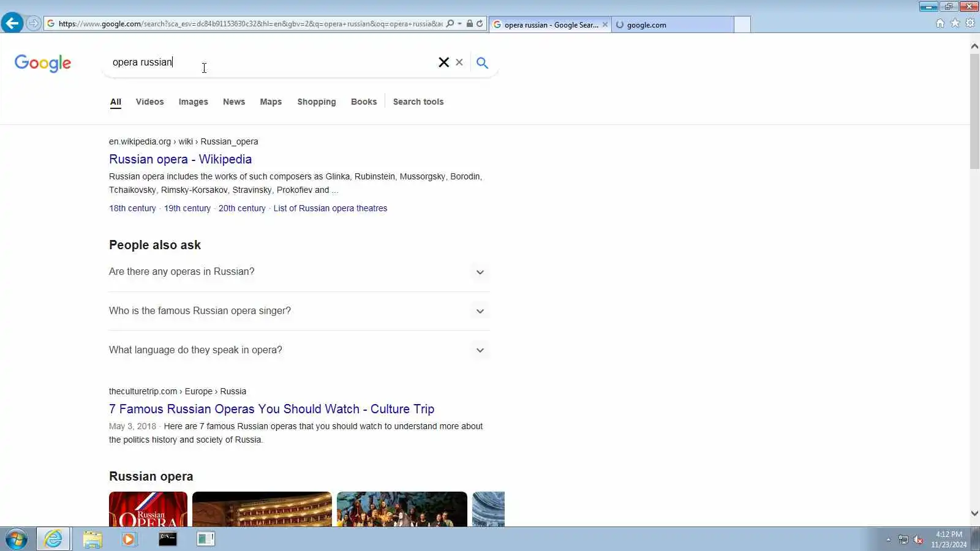Close the opera russian tab
This screenshot has width=980, height=551.
click(605, 24)
